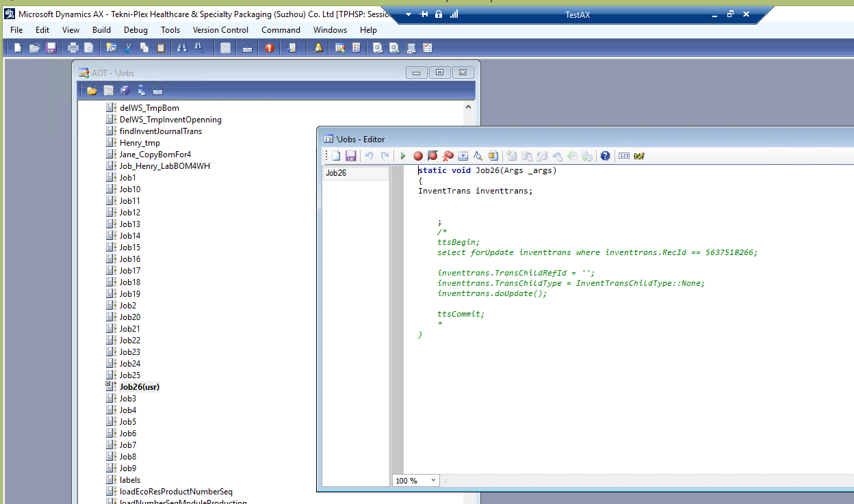Viewport: 854px width, 504px height.
Task: Click the New document icon in Editor toolbar
Action: [336, 156]
